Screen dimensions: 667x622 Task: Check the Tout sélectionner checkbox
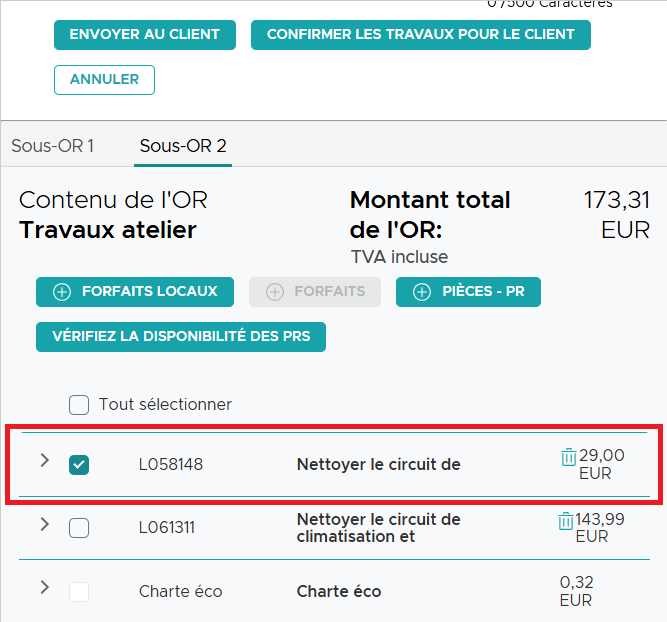[79, 405]
